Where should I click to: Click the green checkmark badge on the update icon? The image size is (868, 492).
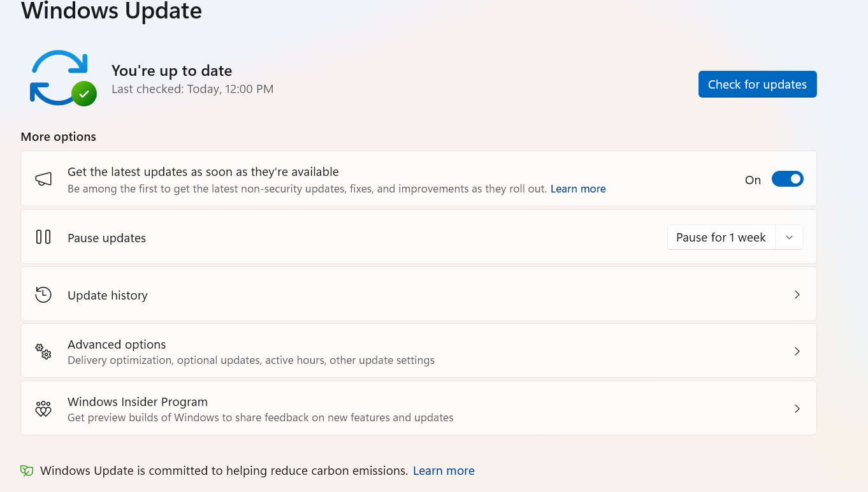click(84, 94)
